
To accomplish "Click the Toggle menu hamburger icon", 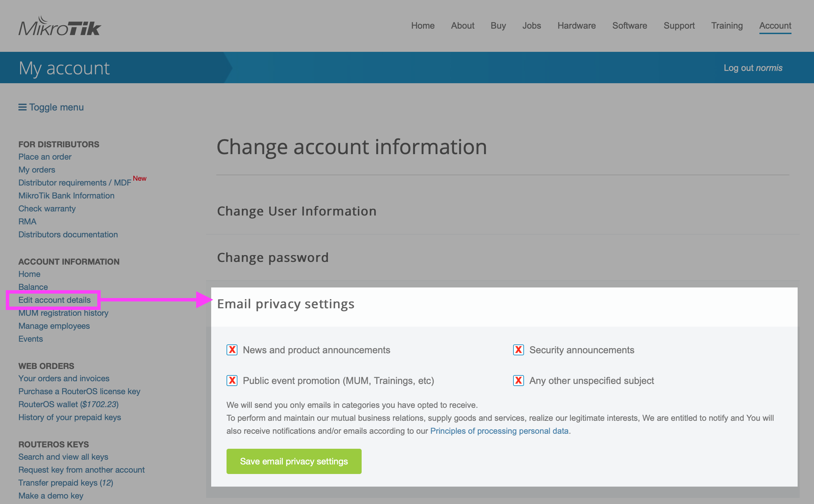I will click(x=23, y=107).
